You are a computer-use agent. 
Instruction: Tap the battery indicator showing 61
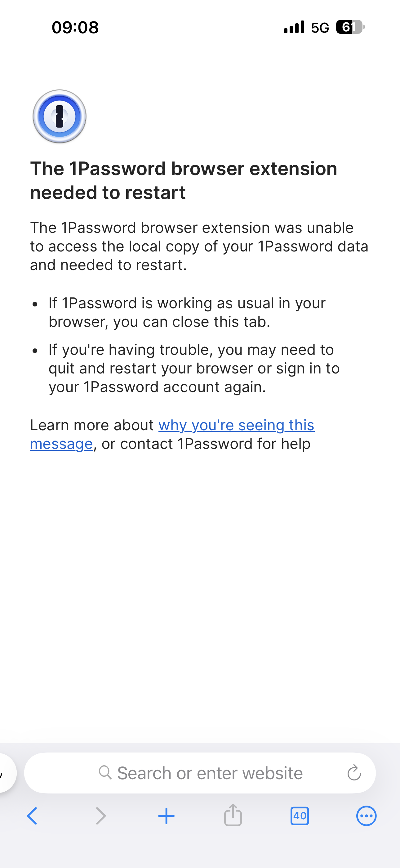pyautogui.click(x=350, y=27)
